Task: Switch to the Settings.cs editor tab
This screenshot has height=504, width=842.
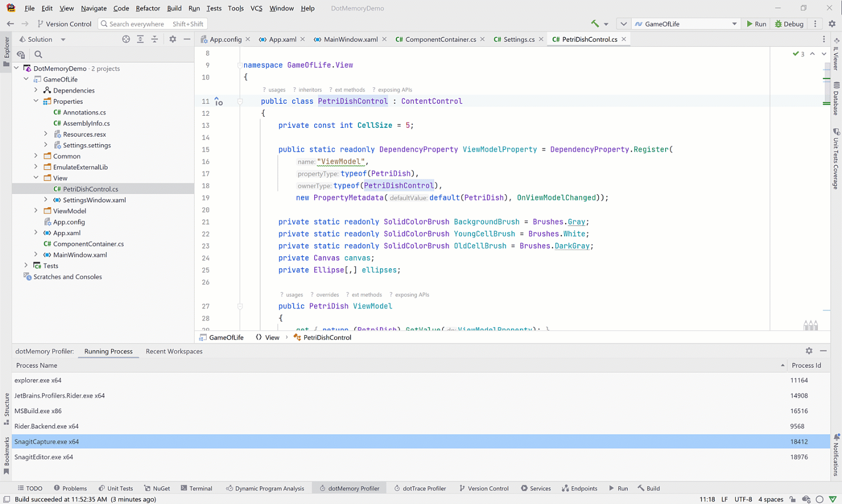Action: [517, 39]
